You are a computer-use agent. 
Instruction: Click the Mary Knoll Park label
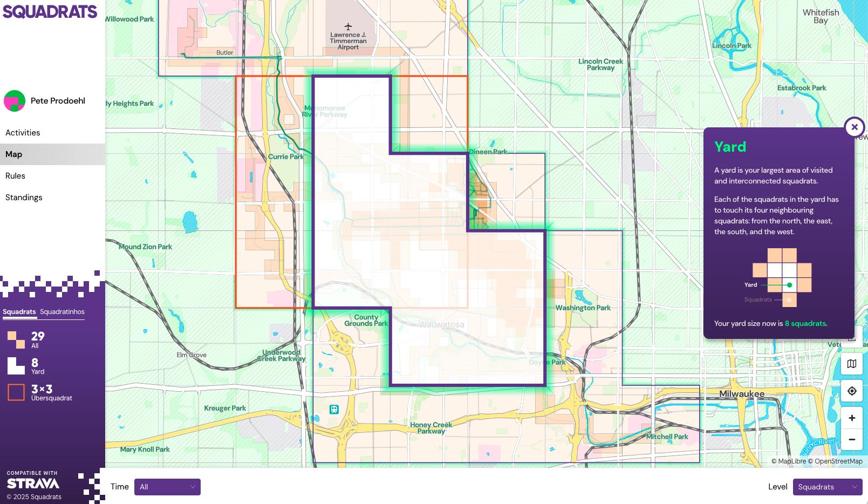pyautogui.click(x=145, y=449)
